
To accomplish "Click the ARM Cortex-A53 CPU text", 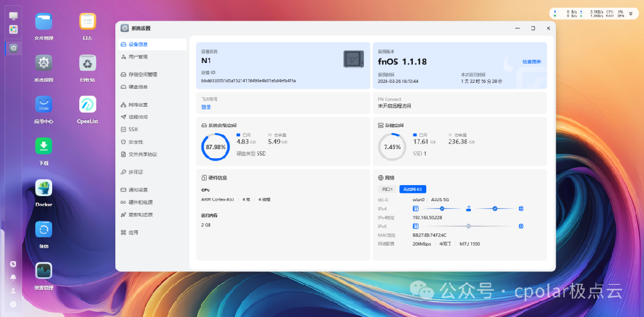I will (x=217, y=199).
